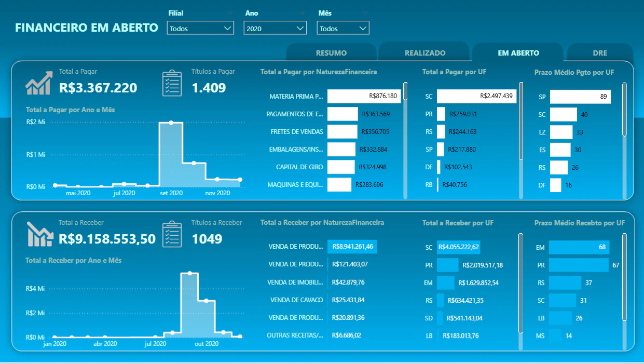
Task: Click the clipboard icon beside Títulos a Receber
Action: point(172,234)
